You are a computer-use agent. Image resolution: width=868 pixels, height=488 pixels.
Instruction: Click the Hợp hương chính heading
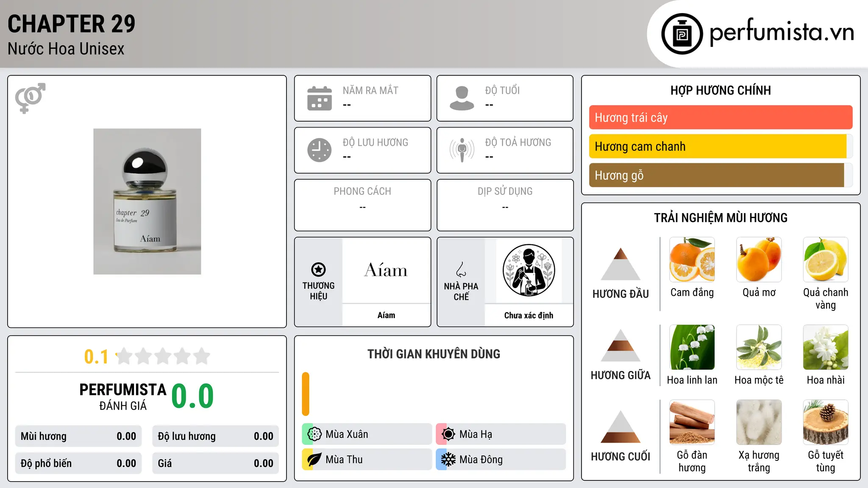click(721, 90)
